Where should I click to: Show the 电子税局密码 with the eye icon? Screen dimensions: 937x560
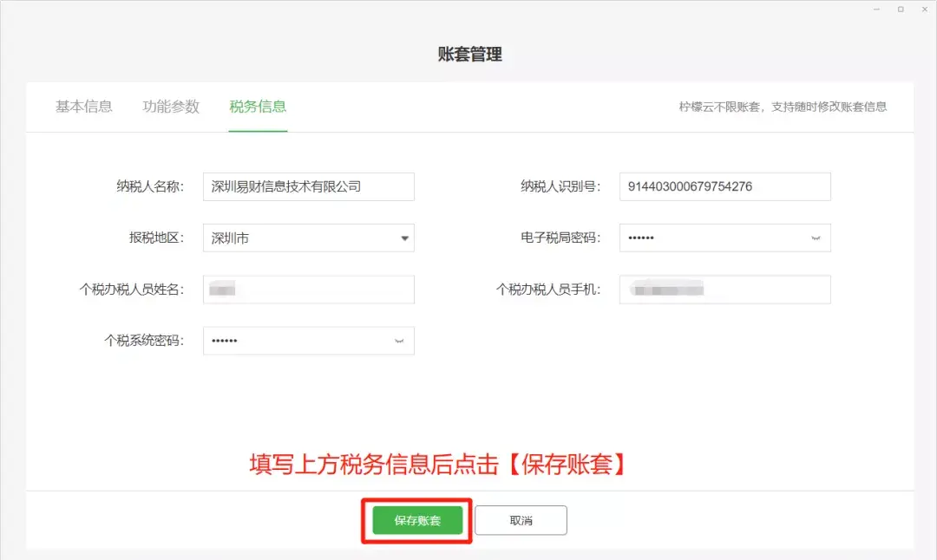(x=816, y=238)
